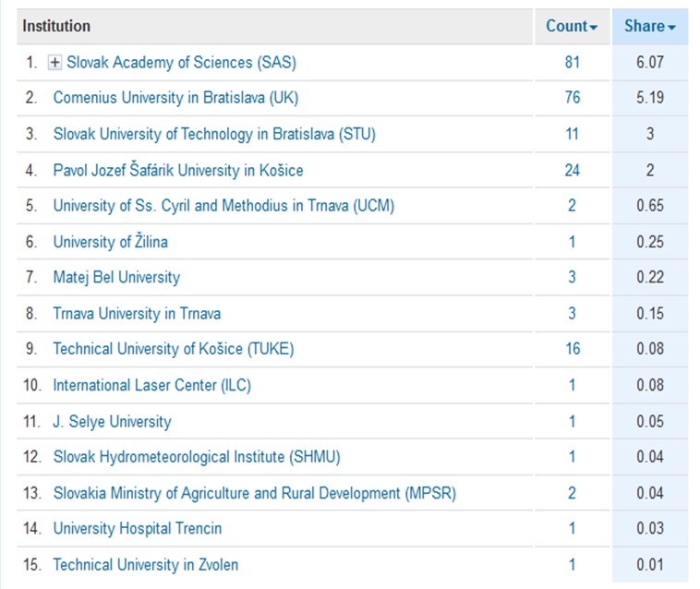This screenshot has height=589, width=700.
Task: Click count 1 for J. Selye University
Action: point(572,421)
